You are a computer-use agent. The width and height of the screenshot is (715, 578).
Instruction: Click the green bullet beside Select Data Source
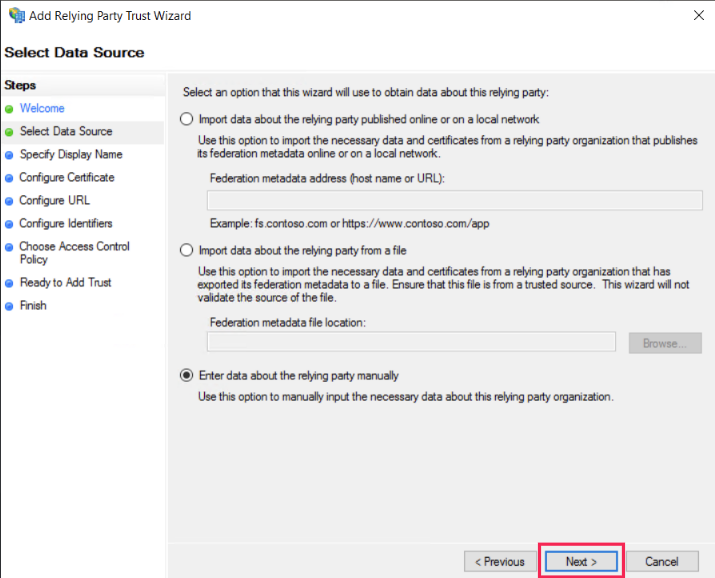10,132
